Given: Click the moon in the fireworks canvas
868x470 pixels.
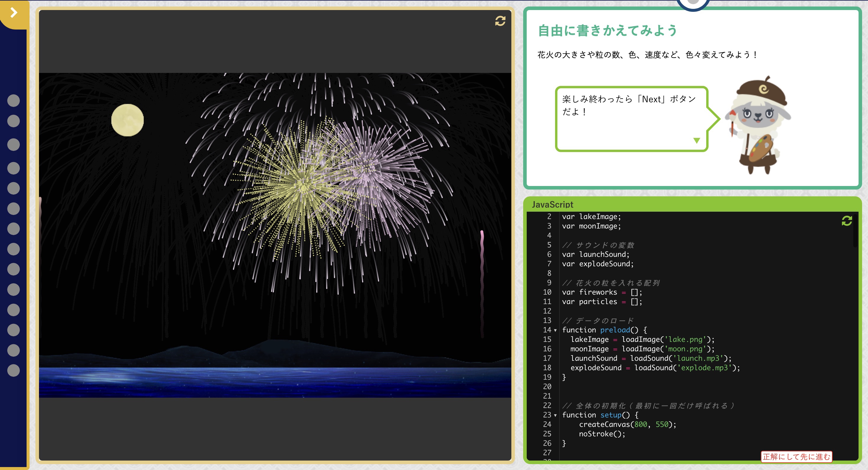Looking at the screenshot, I should point(127,120).
